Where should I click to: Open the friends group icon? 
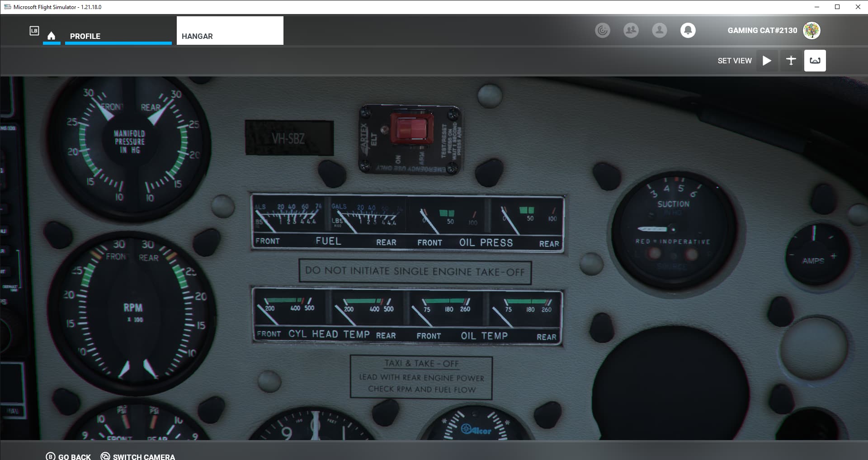click(x=631, y=30)
